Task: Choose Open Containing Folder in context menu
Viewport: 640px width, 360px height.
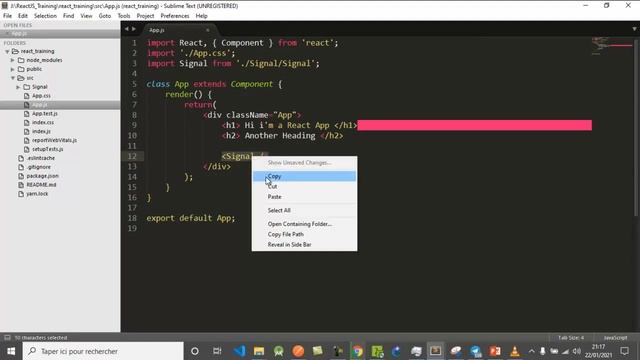Action: point(304,224)
